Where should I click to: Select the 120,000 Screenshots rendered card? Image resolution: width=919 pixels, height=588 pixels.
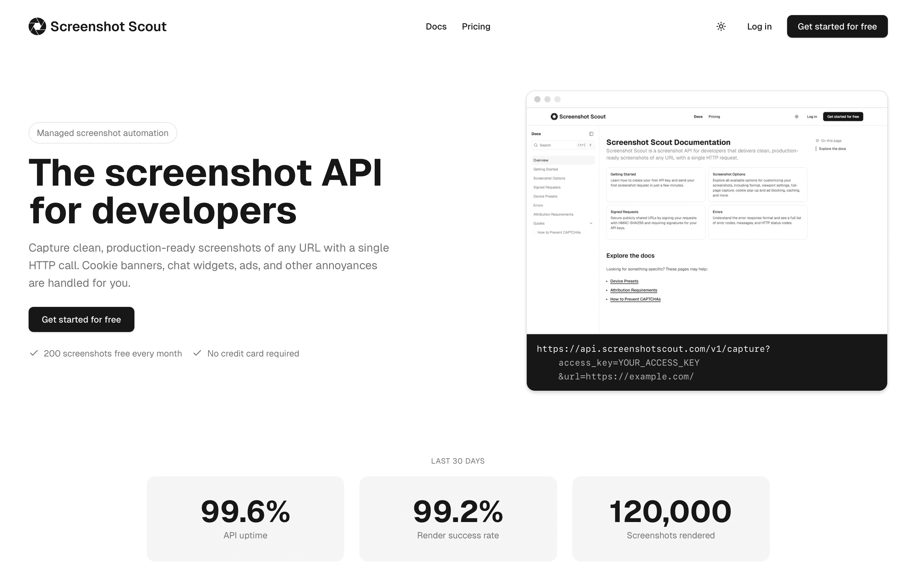[x=671, y=519]
